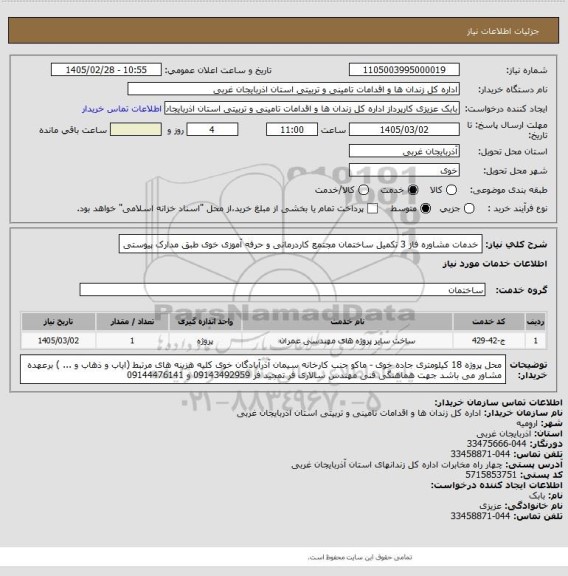
Task: Open the اطلاعات تماس خریدار link
Action: pyautogui.click(x=122, y=109)
